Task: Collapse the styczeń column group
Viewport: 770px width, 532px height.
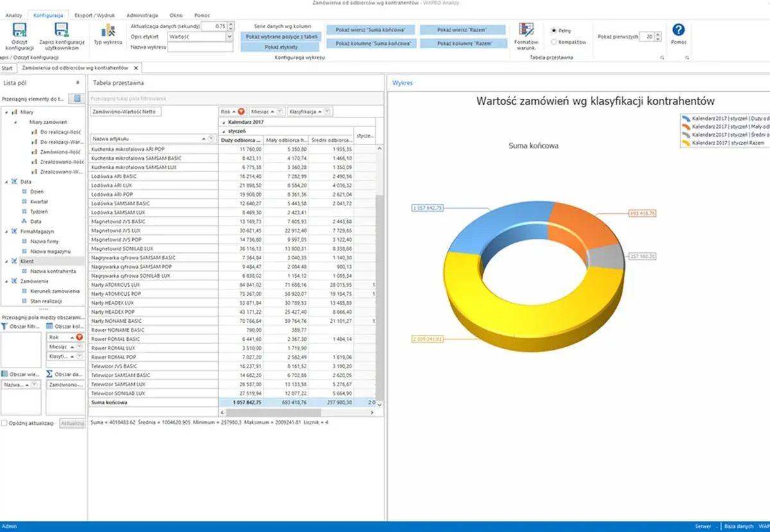Action: click(224, 130)
